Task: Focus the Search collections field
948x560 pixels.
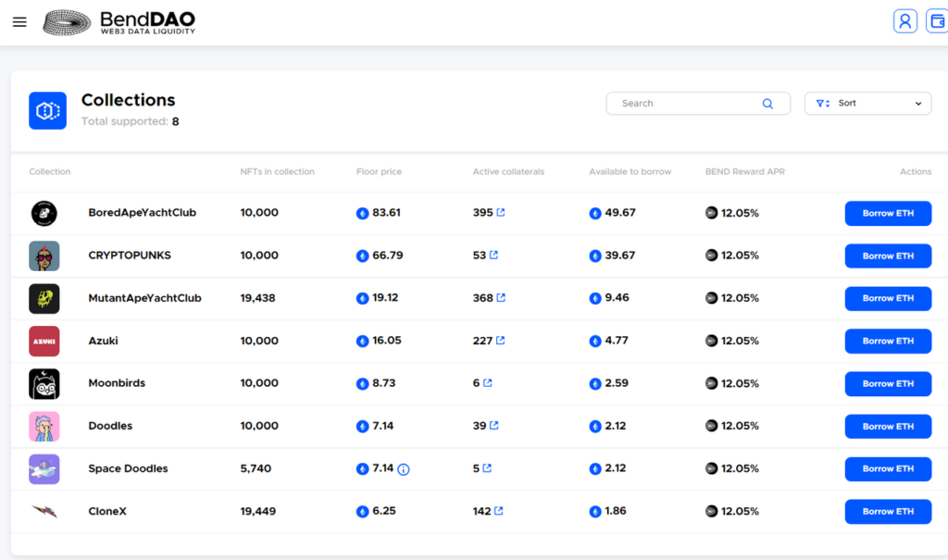Action: click(698, 104)
